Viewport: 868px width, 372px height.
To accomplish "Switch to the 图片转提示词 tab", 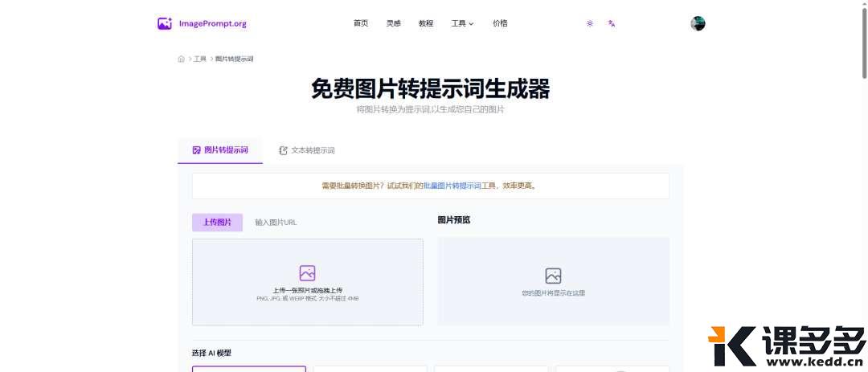I will pyautogui.click(x=220, y=150).
